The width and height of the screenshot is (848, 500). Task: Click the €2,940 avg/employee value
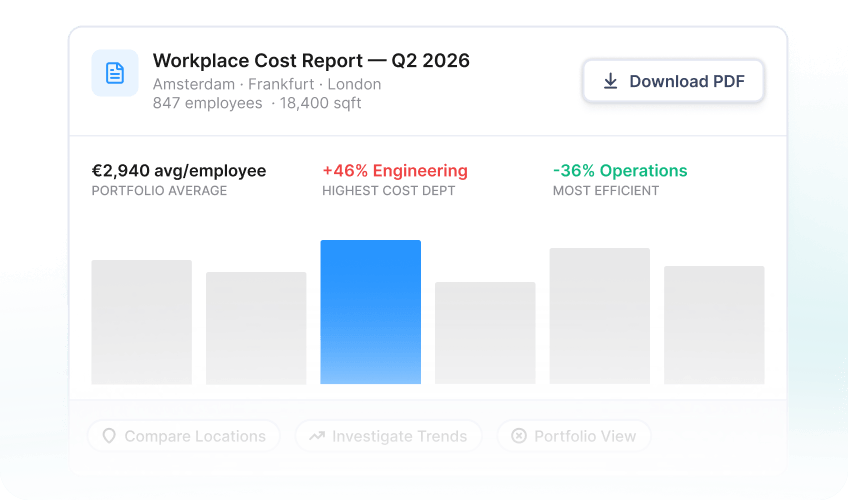click(178, 171)
